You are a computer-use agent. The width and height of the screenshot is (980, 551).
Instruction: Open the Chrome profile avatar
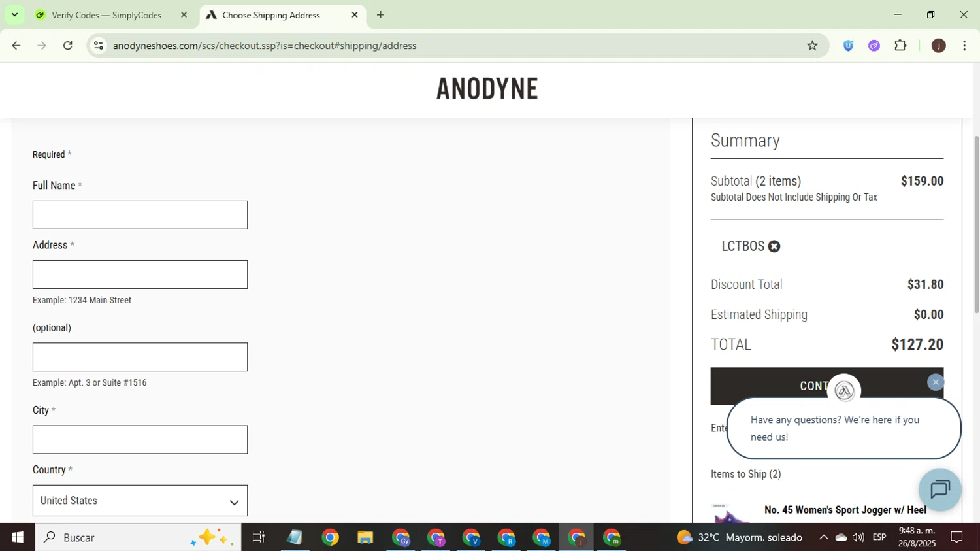(x=939, y=46)
